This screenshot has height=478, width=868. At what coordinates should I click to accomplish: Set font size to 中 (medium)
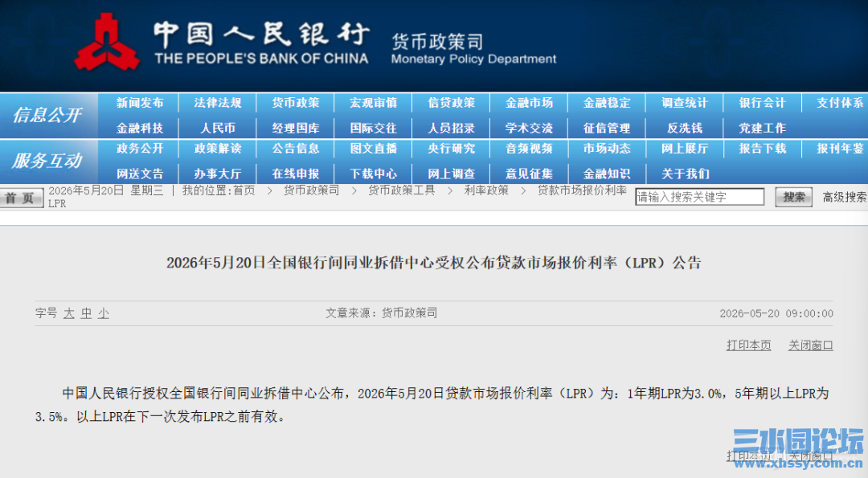[86, 313]
